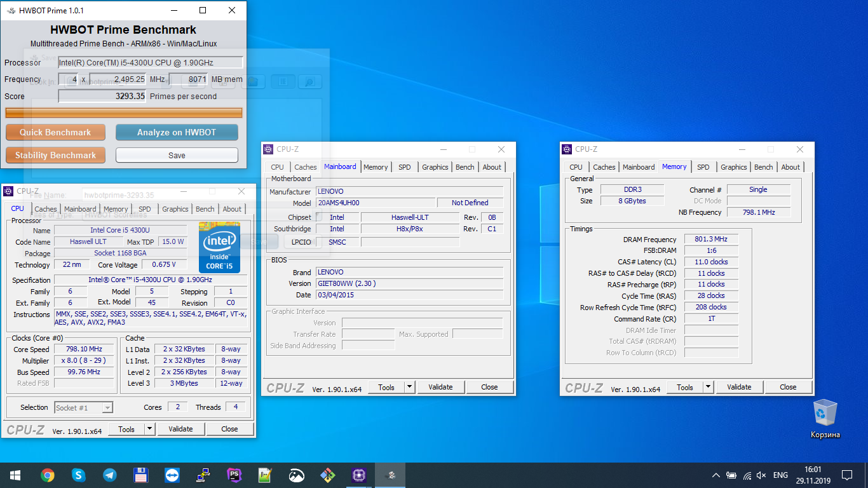Image resolution: width=868 pixels, height=488 pixels.
Task: Click the Memory CPU-Z window title icon
Action: (x=567, y=149)
